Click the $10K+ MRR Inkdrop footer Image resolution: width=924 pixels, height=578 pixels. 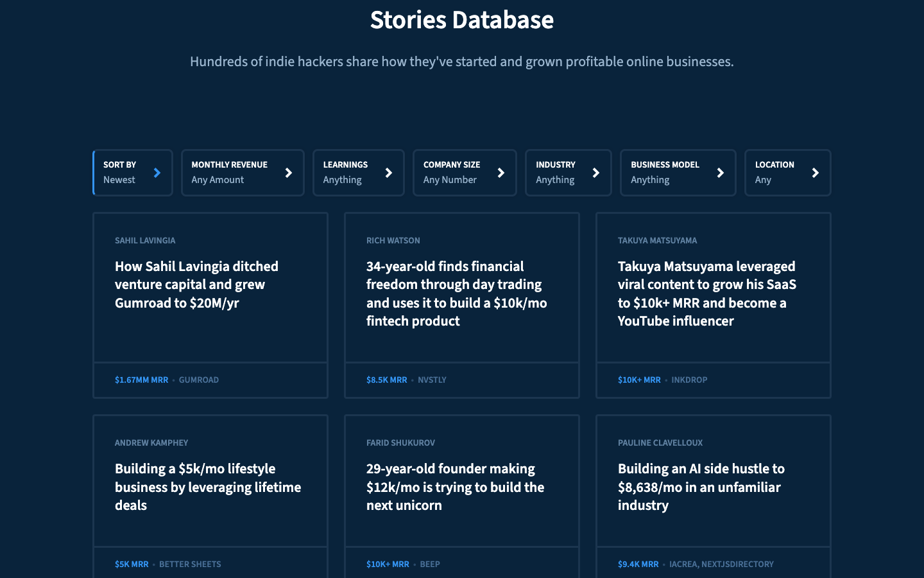pos(662,380)
